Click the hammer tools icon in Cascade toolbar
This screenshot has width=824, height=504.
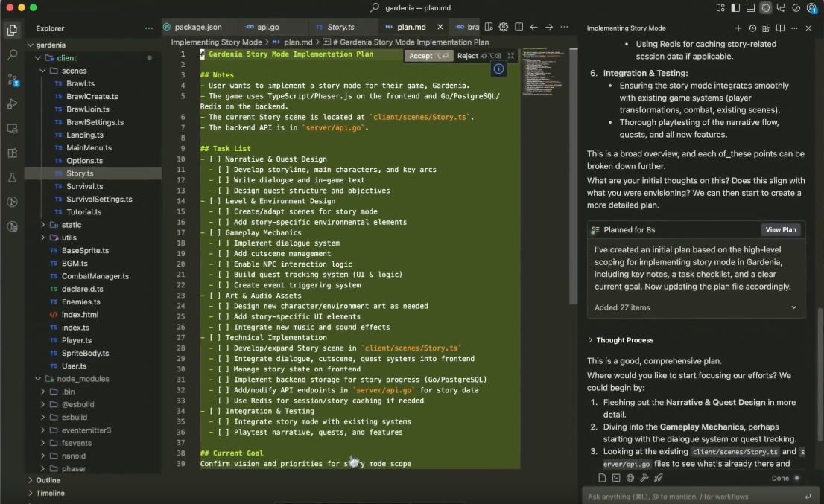pyautogui.click(x=644, y=478)
